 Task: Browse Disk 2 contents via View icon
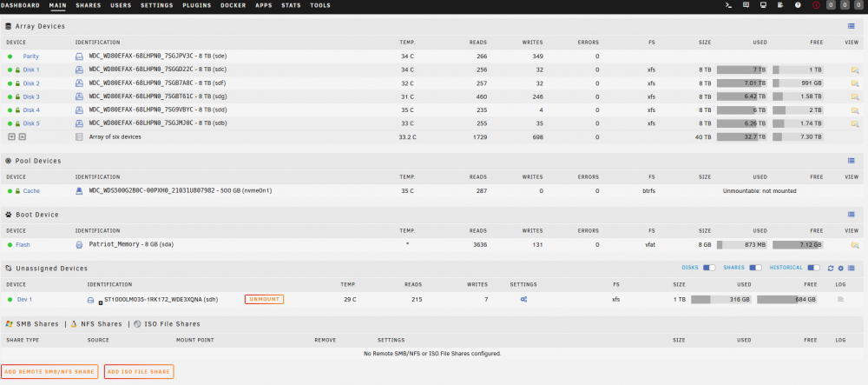pos(855,83)
